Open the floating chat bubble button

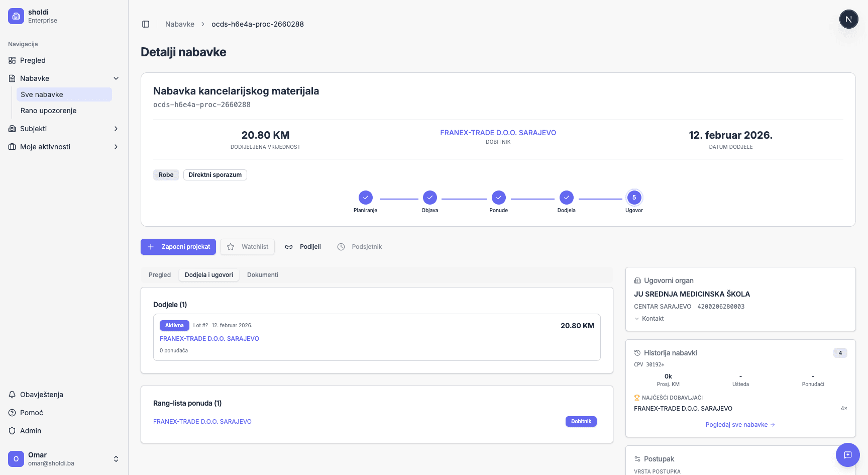click(848, 455)
